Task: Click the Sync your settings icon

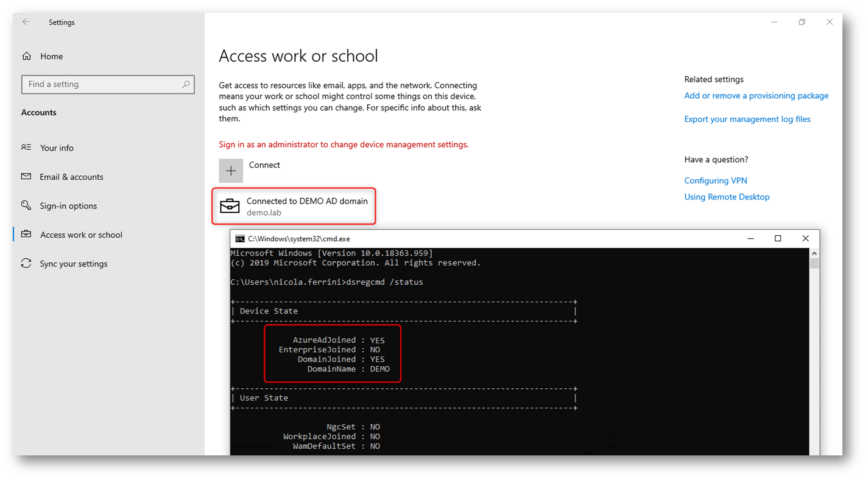Action: click(26, 263)
